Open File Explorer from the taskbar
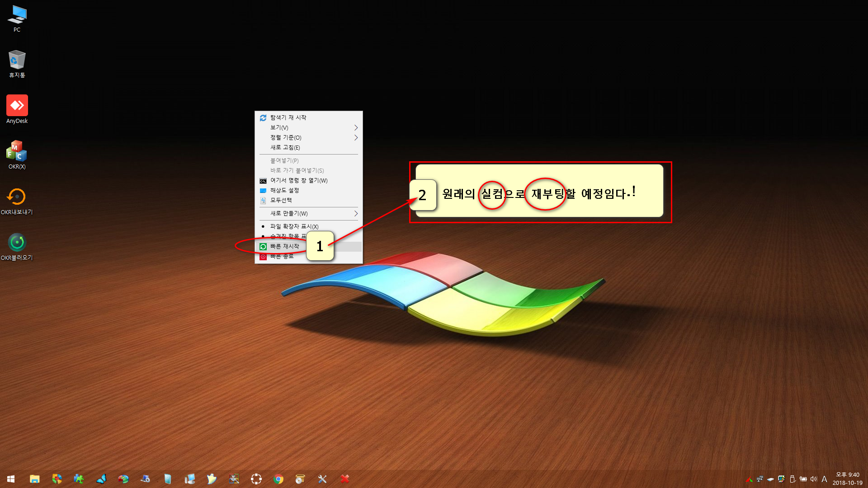Image resolution: width=868 pixels, height=488 pixels. point(35,479)
